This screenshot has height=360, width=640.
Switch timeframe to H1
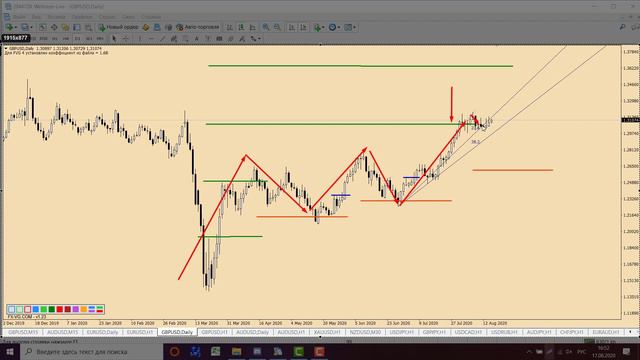(x=55, y=38)
